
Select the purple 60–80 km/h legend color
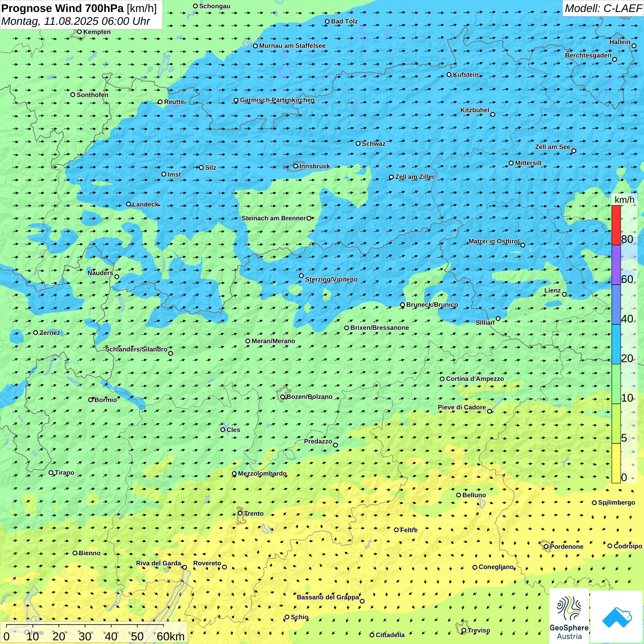(616, 265)
